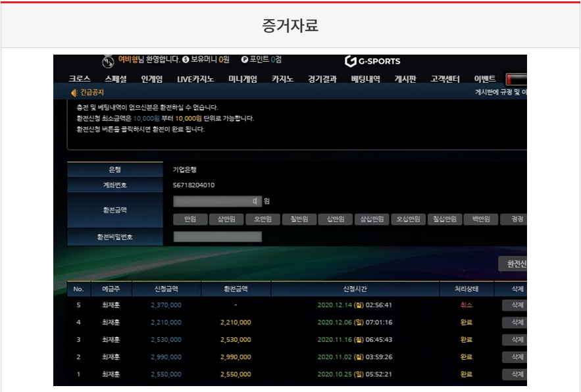Delete the 2,550,000 request row No. 1
The image size is (581, 392).
tap(514, 374)
